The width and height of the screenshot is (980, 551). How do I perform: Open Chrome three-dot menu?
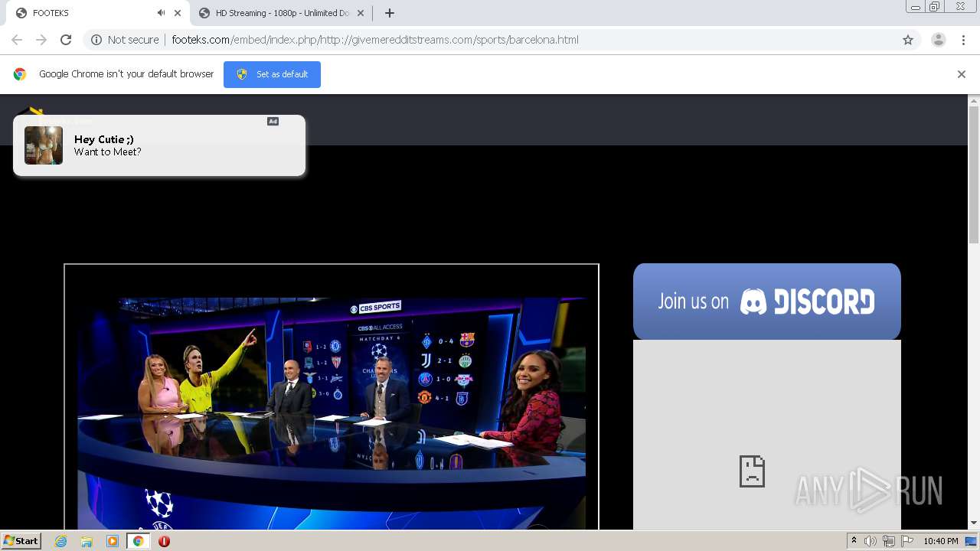[964, 40]
